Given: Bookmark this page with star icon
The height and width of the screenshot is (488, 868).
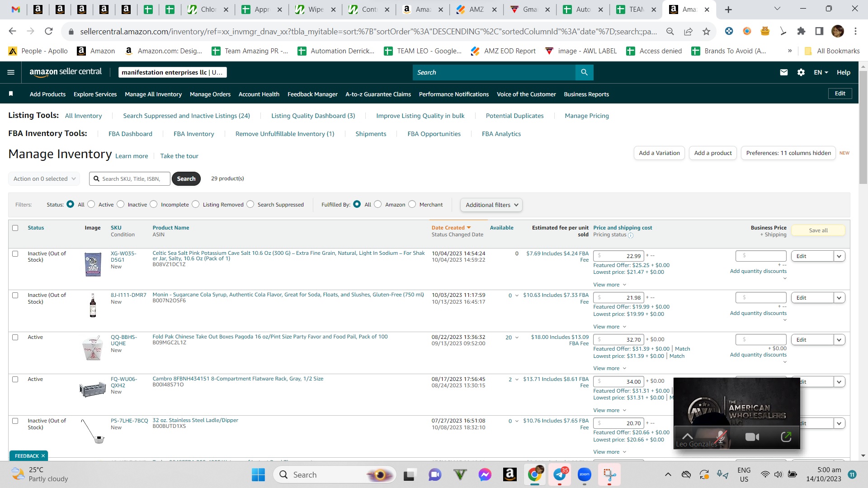Looking at the screenshot, I should pyautogui.click(x=706, y=31).
